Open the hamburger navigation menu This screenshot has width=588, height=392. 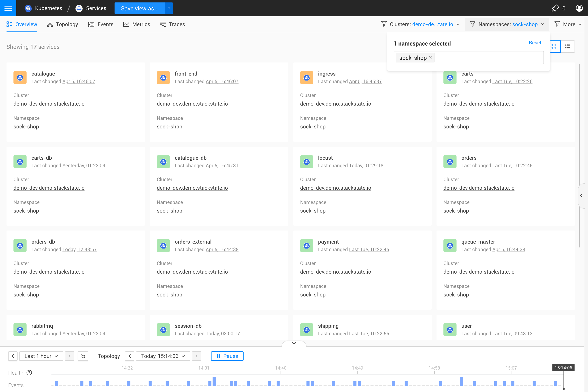tap(8, 8)
